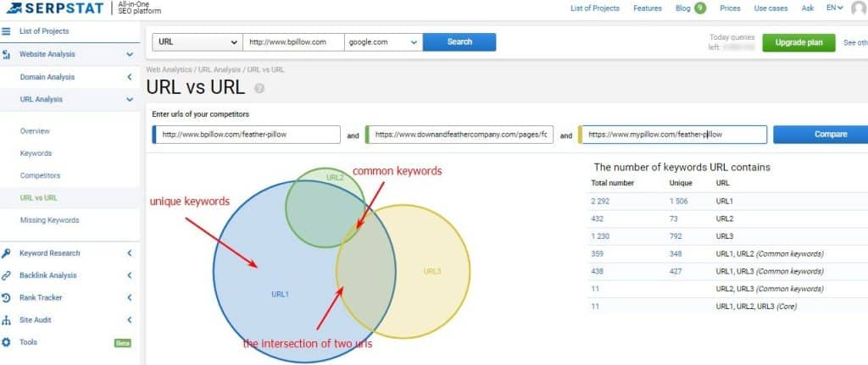The width and height of the screenshot is (868, 365).
Task: Open the user profile avatar
Action: point(859,8)
